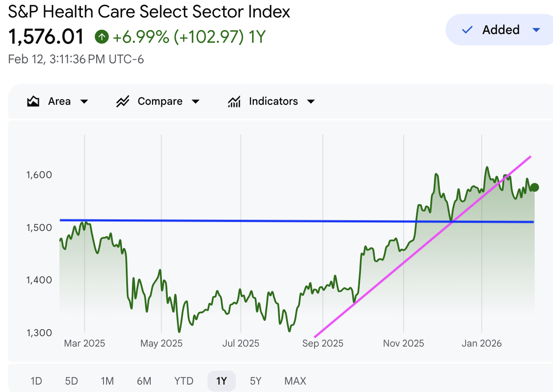
Task: Select the 1M range tab
Action: click(107, 381)
